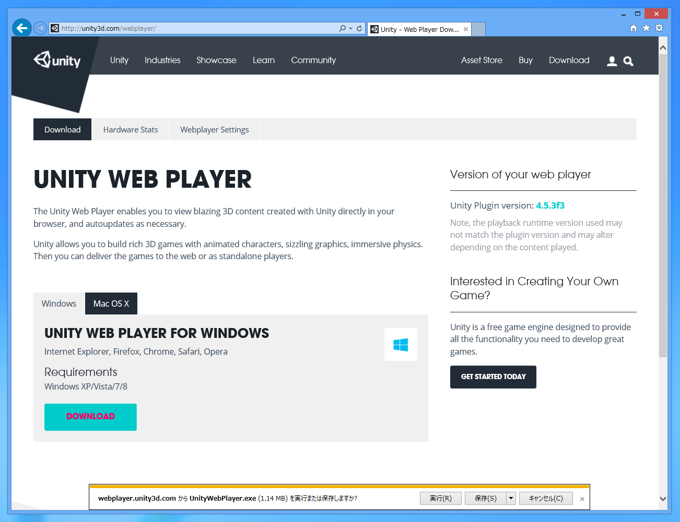Screen dimensions: 680x522
Task: Minimize the browser window
Action: tap(624, 14)
